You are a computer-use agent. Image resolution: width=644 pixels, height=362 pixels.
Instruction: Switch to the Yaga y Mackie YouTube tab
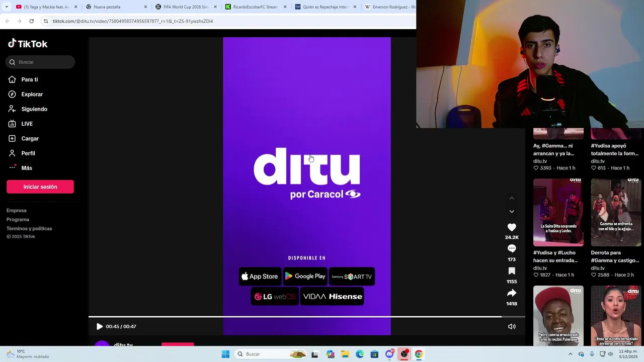(x=46, y=7)
